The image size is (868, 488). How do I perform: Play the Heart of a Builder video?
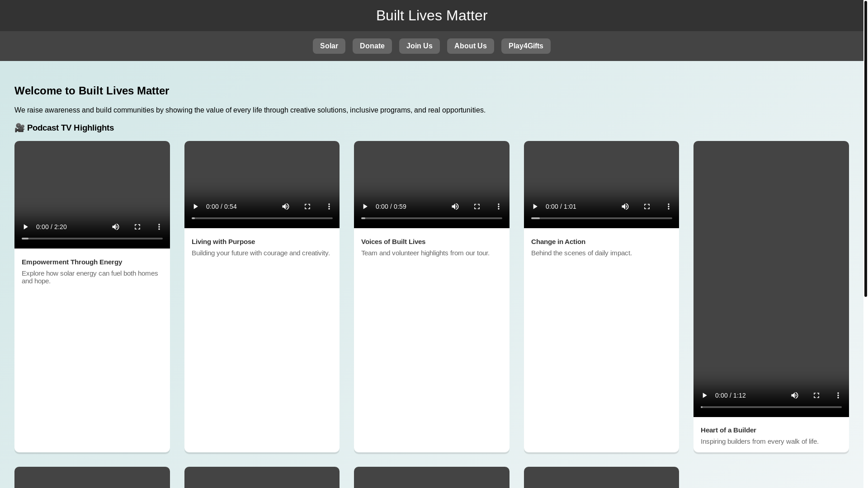coord(704,395)
